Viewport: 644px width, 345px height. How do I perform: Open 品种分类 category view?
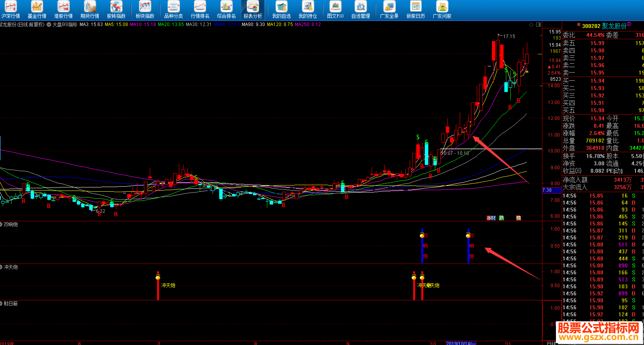tap(173, 10)
